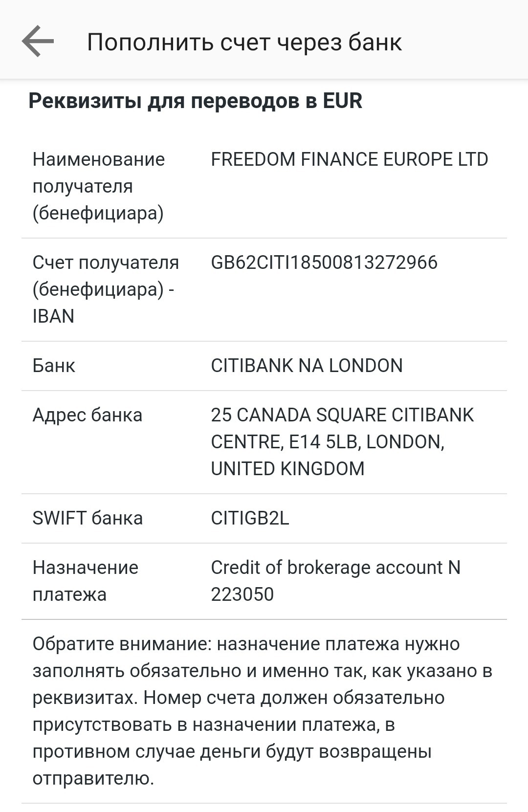Select the SWIFT code CITIGB2L
528x812 pixels.
point(250,518)
